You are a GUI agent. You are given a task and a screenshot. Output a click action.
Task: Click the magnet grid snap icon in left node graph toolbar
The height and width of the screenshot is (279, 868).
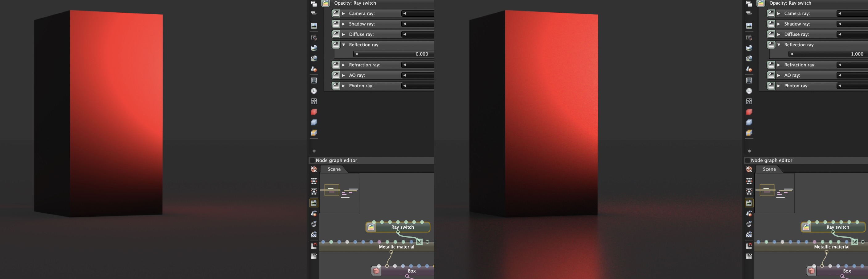pyautogui.click(x=314, y=246)
